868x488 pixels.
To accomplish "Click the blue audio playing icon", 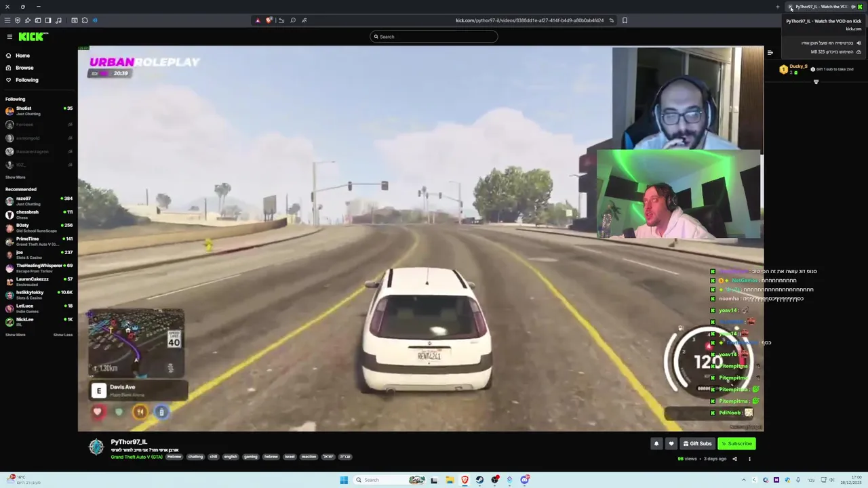I will (x=94, y=20).
